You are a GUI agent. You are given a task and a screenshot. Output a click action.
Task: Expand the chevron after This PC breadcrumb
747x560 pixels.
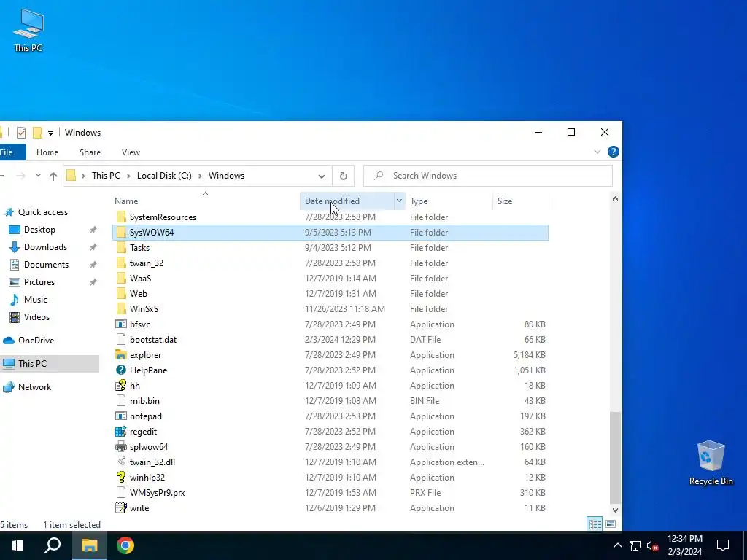click(128, 176)
